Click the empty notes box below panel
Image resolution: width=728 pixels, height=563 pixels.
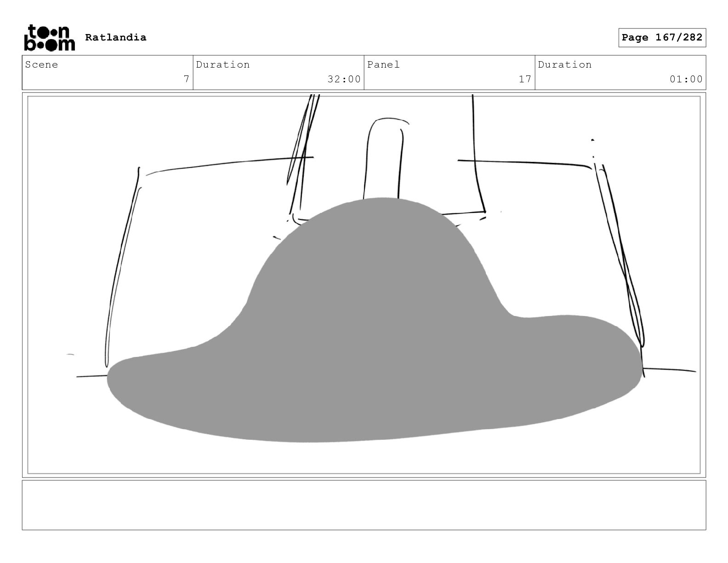click(x=364, y=505)
